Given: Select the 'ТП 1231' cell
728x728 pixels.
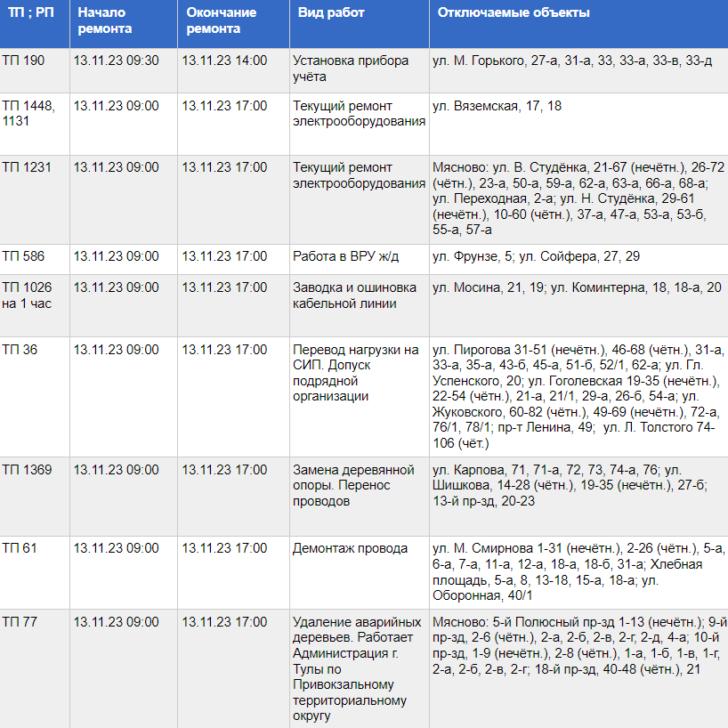Looking at the screenshot, I should (35, 199).
